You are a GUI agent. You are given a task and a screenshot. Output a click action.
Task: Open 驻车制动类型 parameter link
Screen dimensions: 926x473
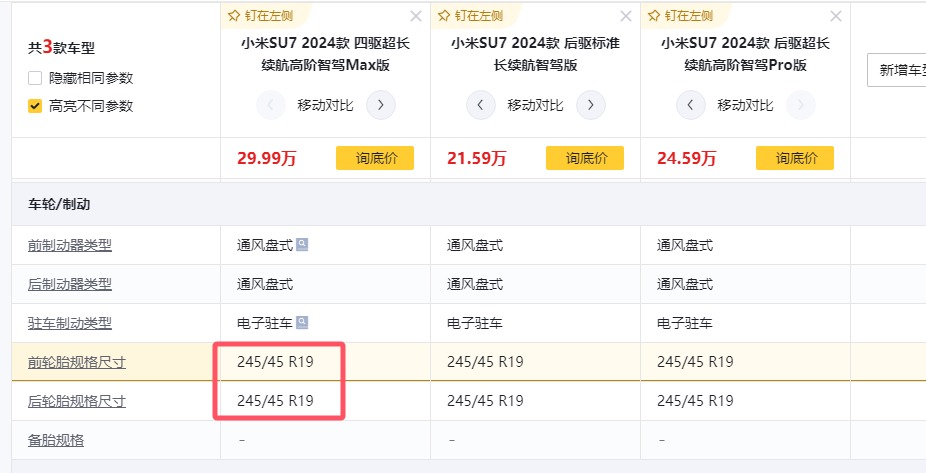coord(70,323)
